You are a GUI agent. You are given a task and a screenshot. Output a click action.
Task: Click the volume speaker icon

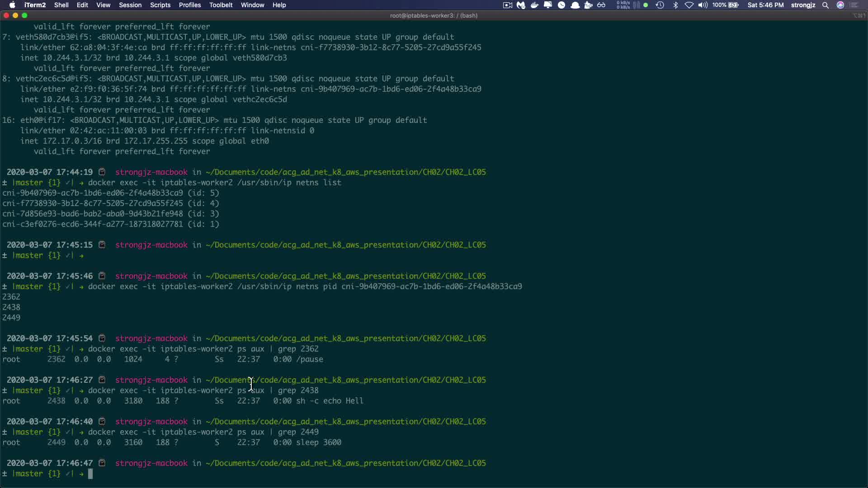point(703,5)
